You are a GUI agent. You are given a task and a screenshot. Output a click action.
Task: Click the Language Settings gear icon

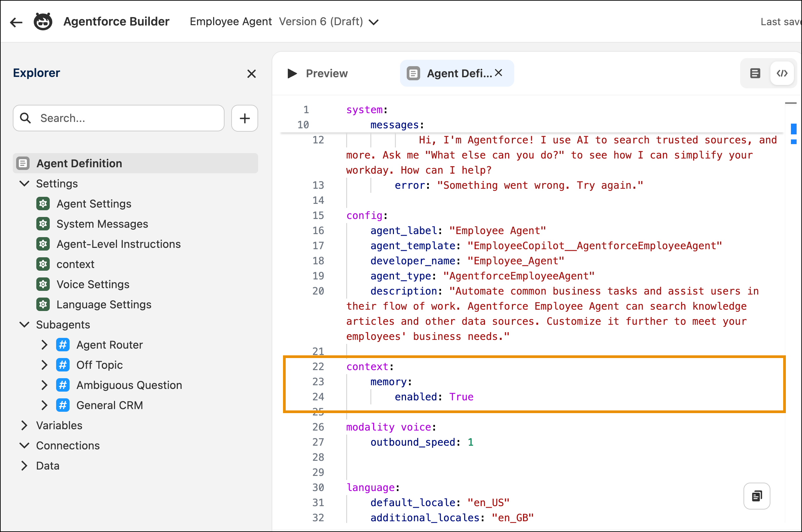[x=43, y=304]
